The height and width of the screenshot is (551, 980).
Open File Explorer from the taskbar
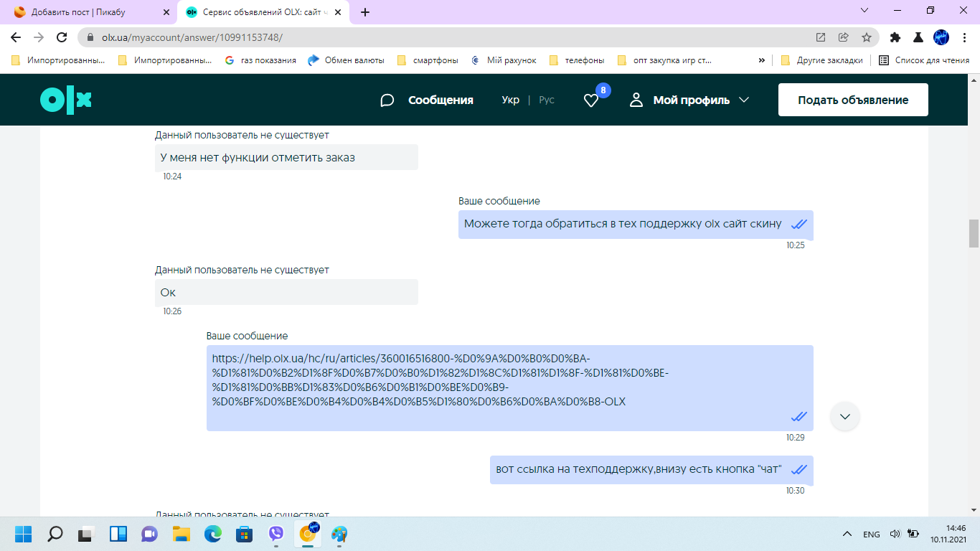coord(182,534)
